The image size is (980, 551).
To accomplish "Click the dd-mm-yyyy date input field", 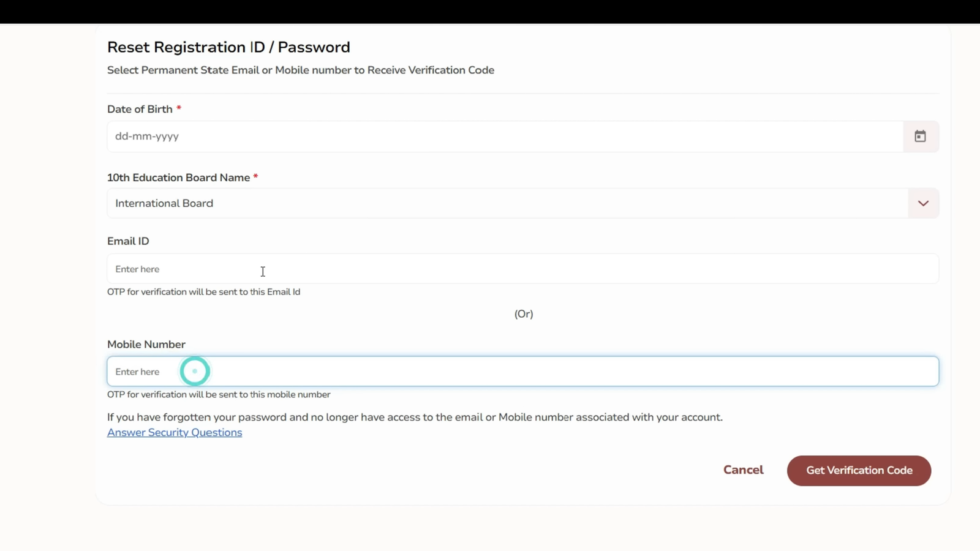I will pyautogui.click(x=502, y=137).
